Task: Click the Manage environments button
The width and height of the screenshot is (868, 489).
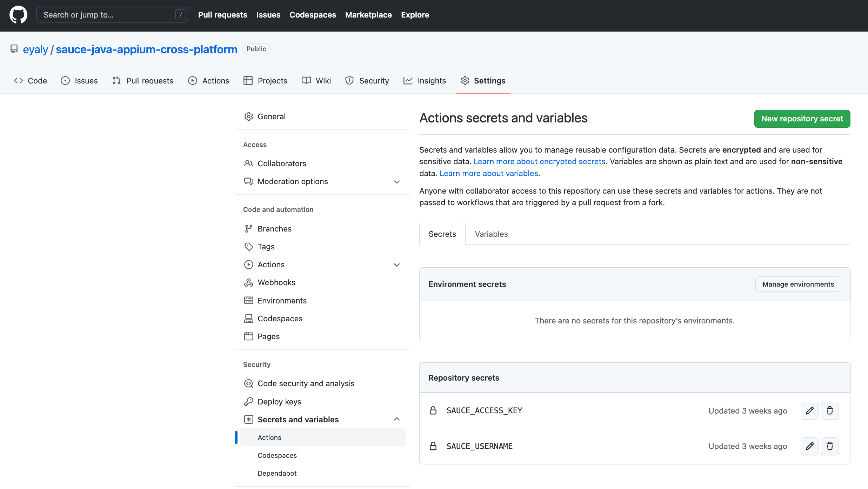Action: 798,284
